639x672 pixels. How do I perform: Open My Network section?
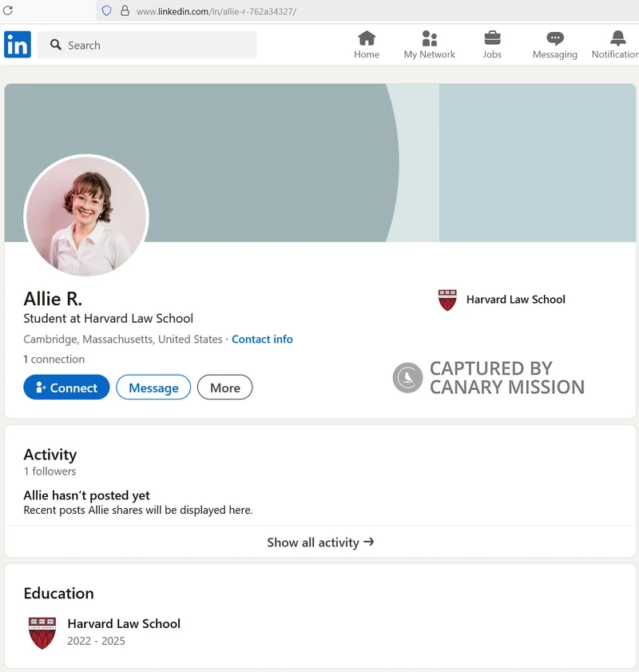tap(429, 45)
